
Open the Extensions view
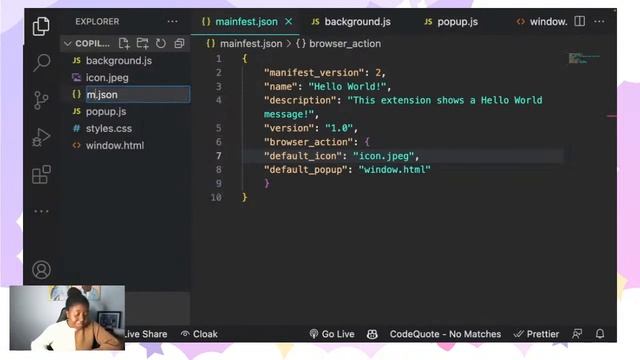(x=41, y=174)
